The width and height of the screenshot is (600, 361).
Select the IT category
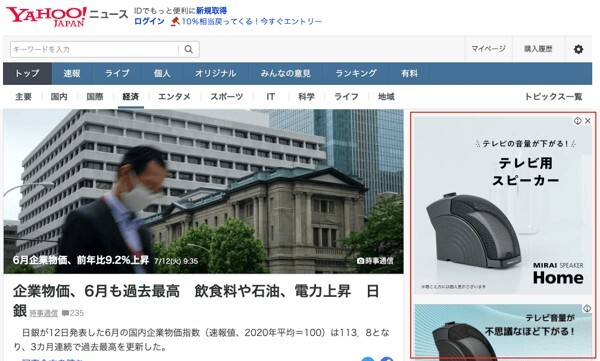pyautogui.click(x=271, y=97)
